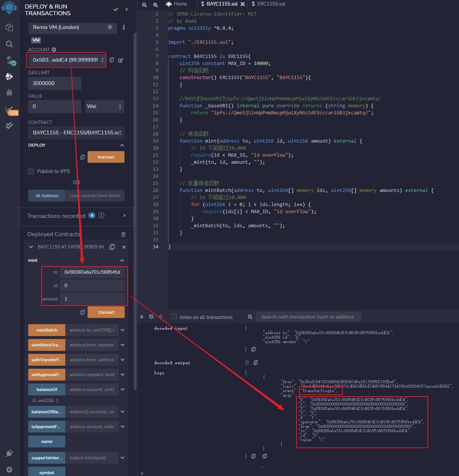Clear the terminal console output
459x476 pixels.
click(x=151, y=317)
